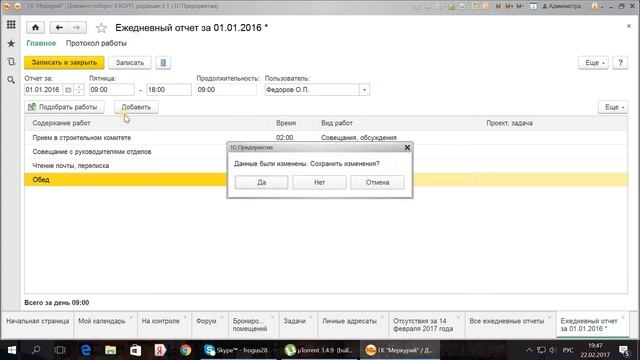The height and width of the screenshot is (360, 640).
Task: Click the M- button in title bar
Action: coord(520,6)
